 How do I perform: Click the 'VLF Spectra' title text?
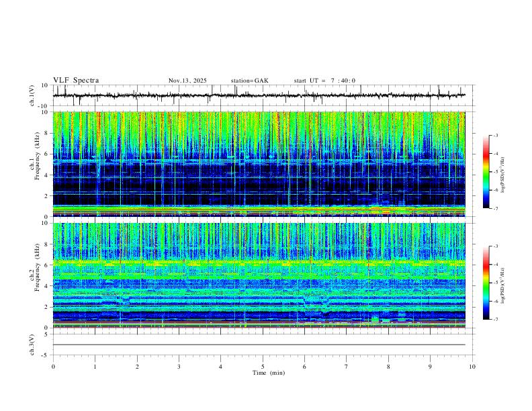click(x=76, y=81)
